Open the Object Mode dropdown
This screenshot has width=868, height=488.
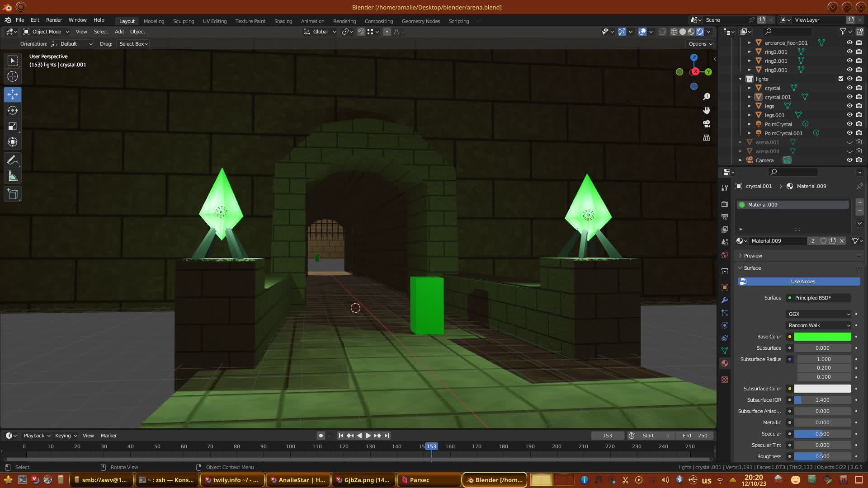point(46,32)
